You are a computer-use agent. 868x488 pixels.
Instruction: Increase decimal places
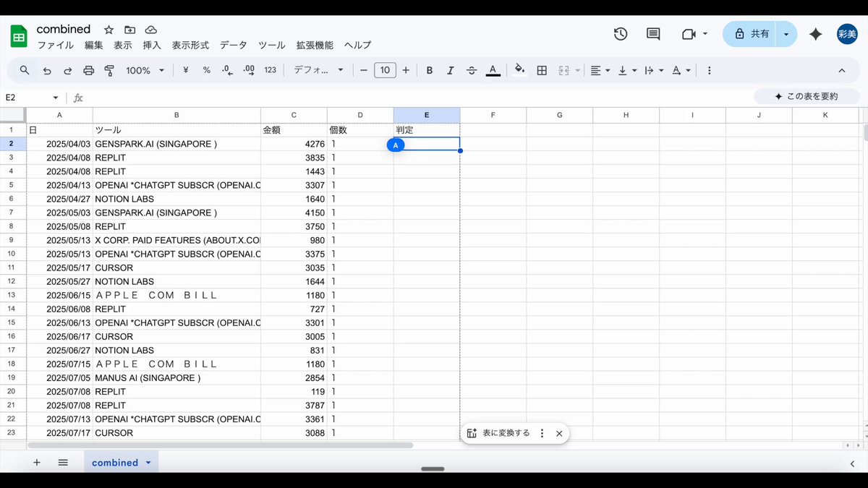coord(249,70)
